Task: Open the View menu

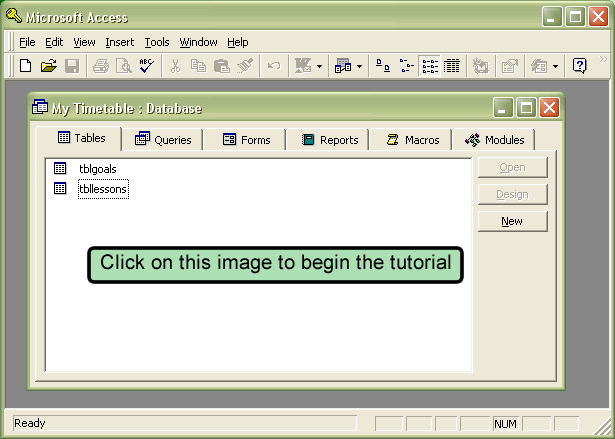Action: click(x=84, y=42)
